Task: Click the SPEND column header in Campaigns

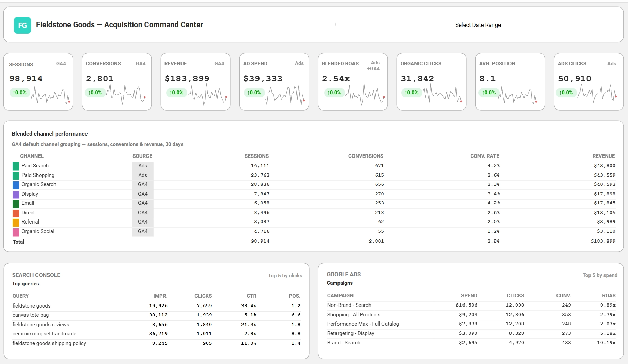Action: click(x=469, y=296)
